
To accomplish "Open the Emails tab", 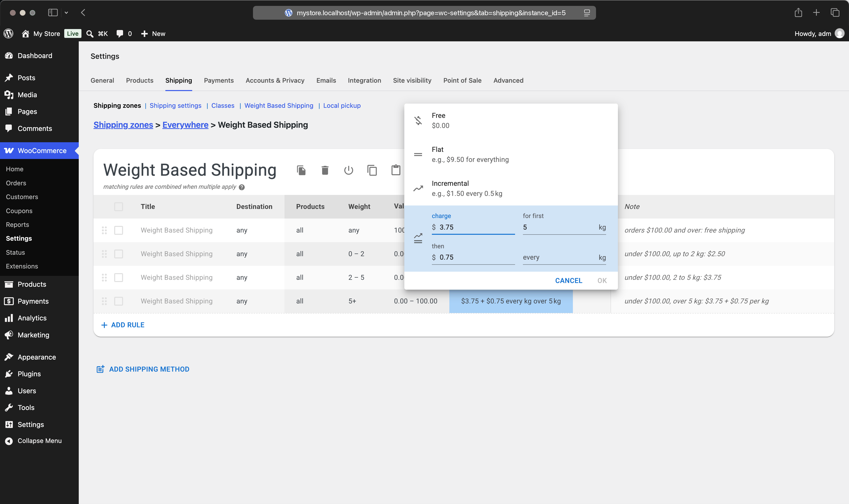I will click(326, 80).
